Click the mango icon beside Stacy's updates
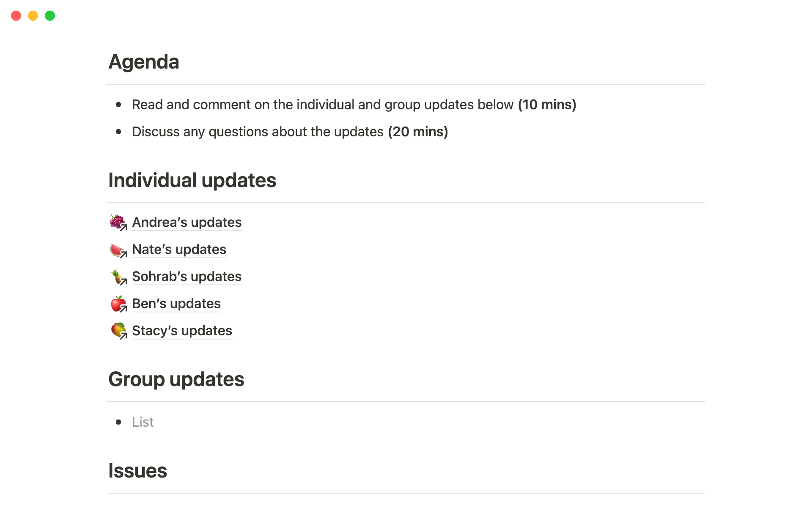812x508 pixels. (x=118, y=330)
